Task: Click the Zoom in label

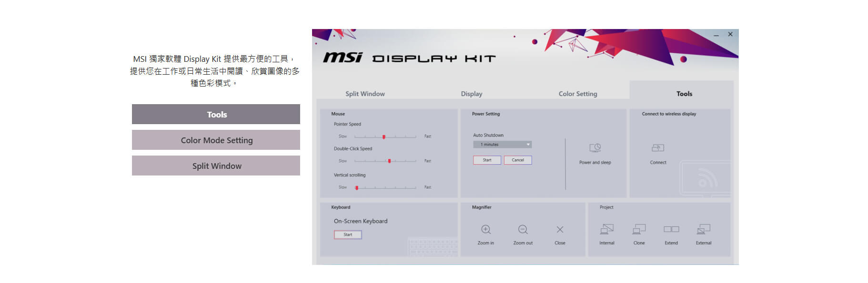Action: (486, 243)
